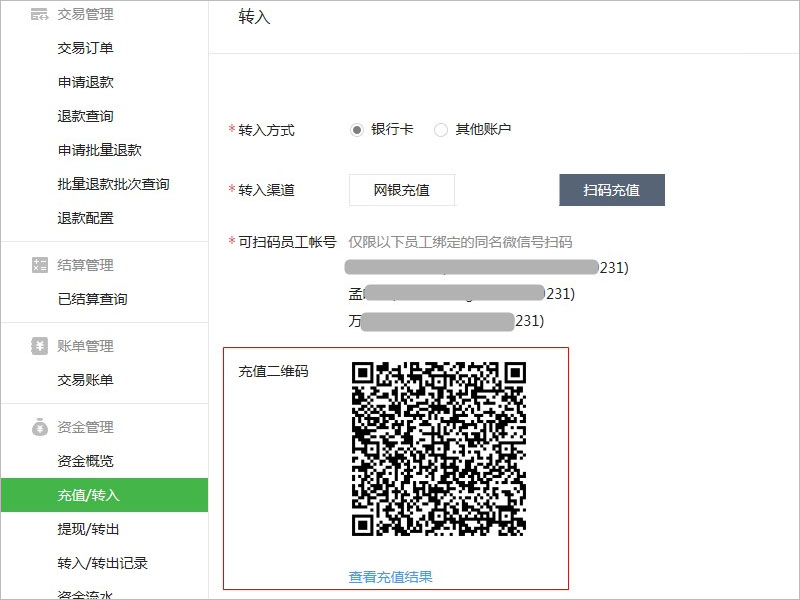Image resolution: width=800 pixels, height=600 pixels.
Task: Click the 转入方式 field label
Action: (x=266, y=130)
